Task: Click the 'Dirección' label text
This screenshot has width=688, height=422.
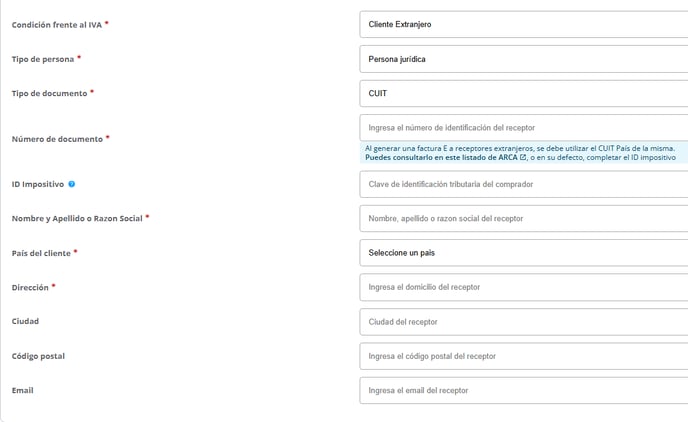Action: (29, 287)
